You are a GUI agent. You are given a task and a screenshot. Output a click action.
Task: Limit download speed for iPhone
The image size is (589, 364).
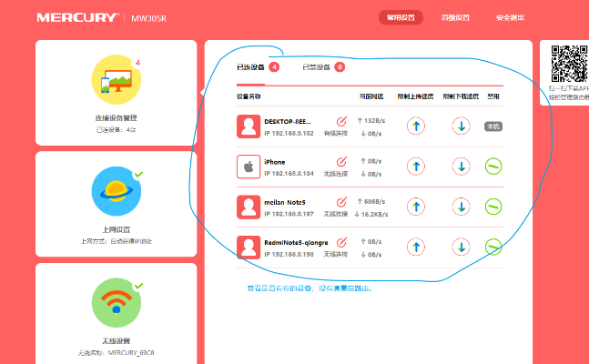[x=462, y=167]
